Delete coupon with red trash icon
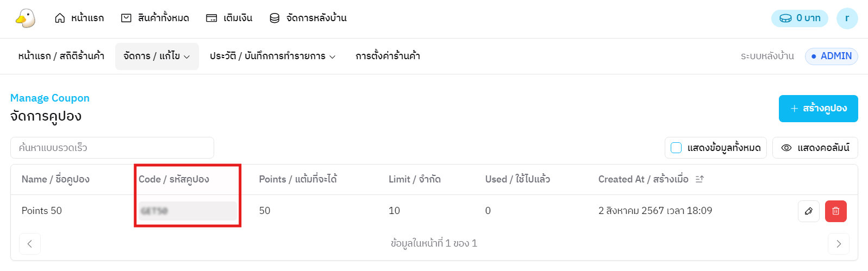Image resolution: width=868 pixels, height=271 pixels. pyautogui.click(x=835, y=211)
